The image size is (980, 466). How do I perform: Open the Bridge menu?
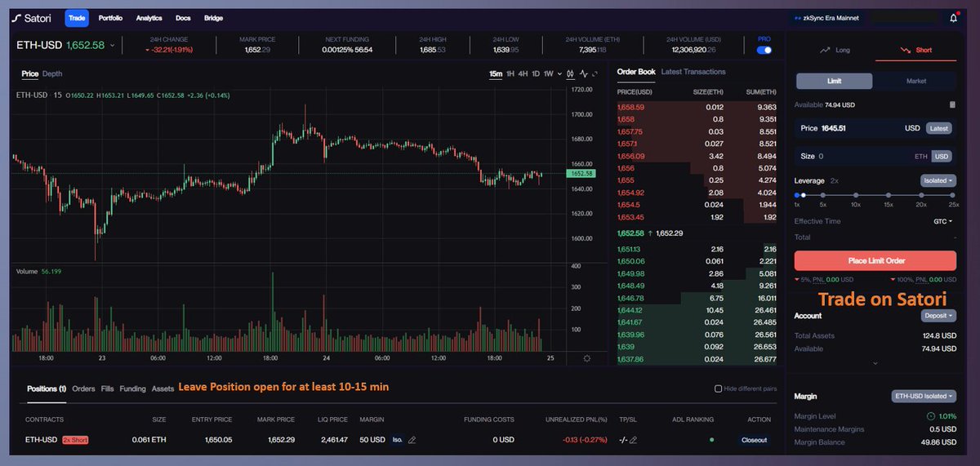213,18
